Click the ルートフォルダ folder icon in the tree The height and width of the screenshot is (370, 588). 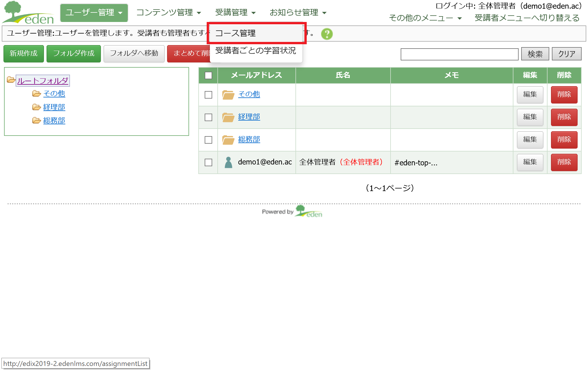(11, 80)
